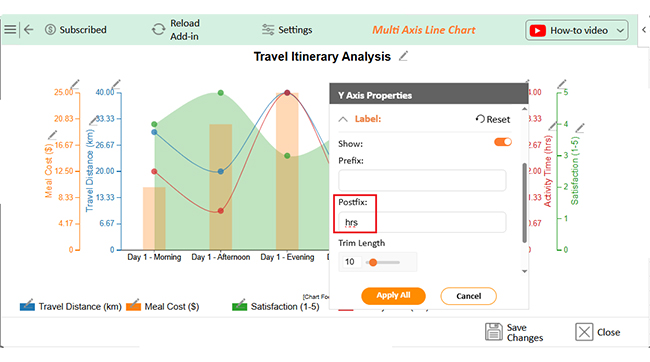Click the Save Changes disk icon
650x362 pixels.
(493, 332)
